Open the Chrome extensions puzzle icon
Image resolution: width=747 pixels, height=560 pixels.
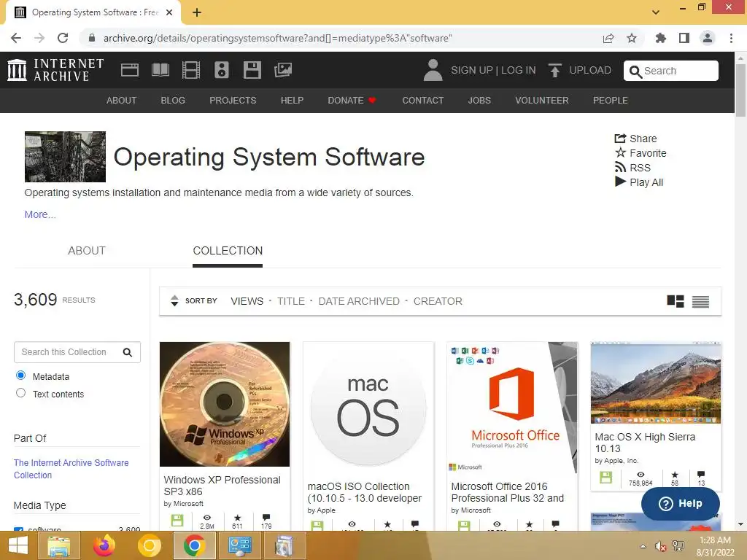(661, 38)
